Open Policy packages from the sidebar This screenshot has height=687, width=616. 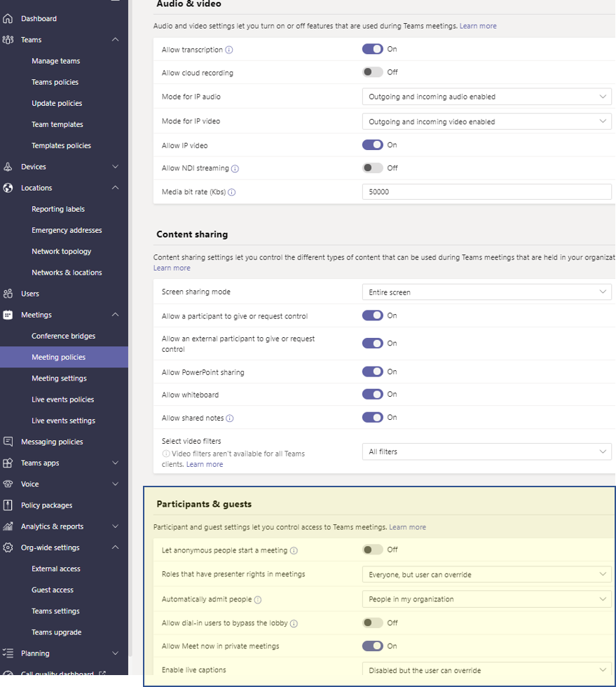point(11,505)
